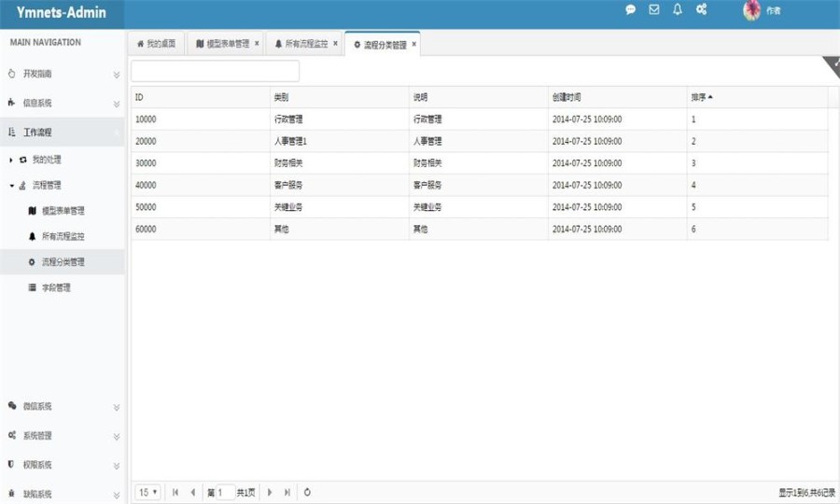
Task: Go to the previous page
Action: 193,492
